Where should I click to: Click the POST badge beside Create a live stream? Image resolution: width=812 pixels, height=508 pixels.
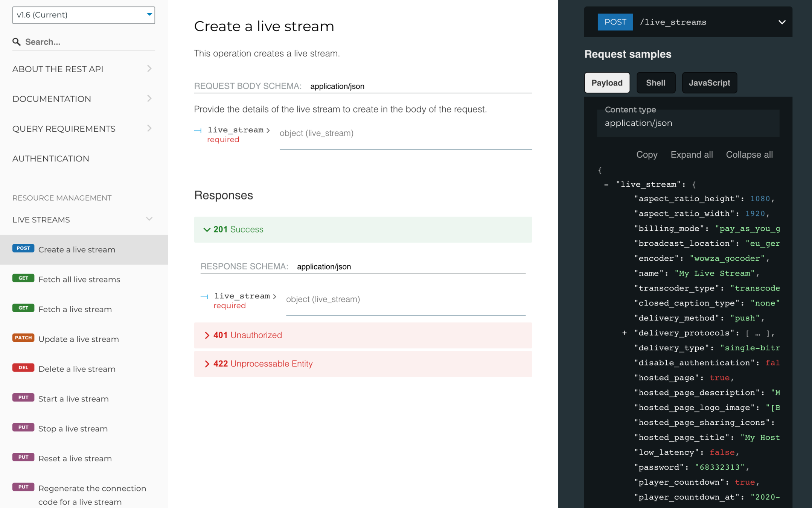pyautogui.click(x=23, y=248)
